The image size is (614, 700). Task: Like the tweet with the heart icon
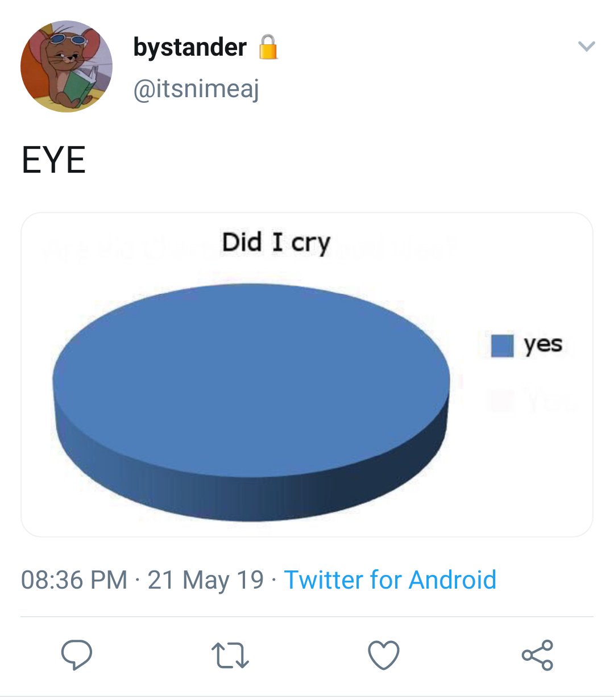[384, 655]
